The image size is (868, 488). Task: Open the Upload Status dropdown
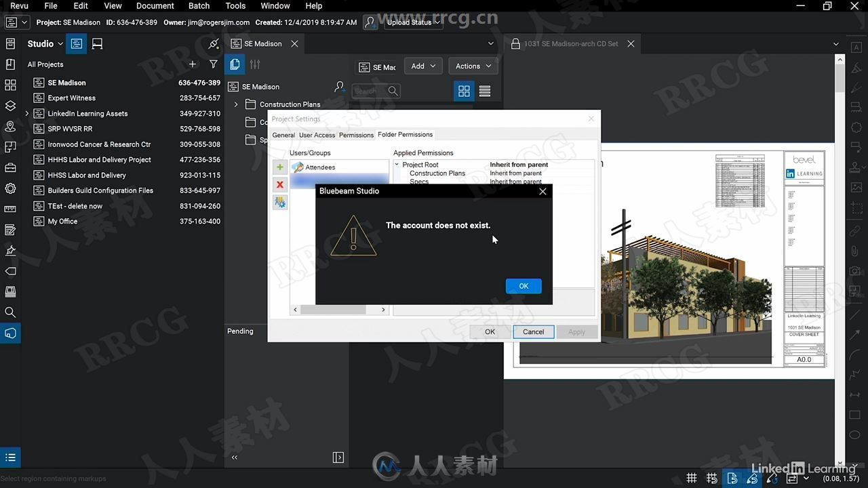413,22
